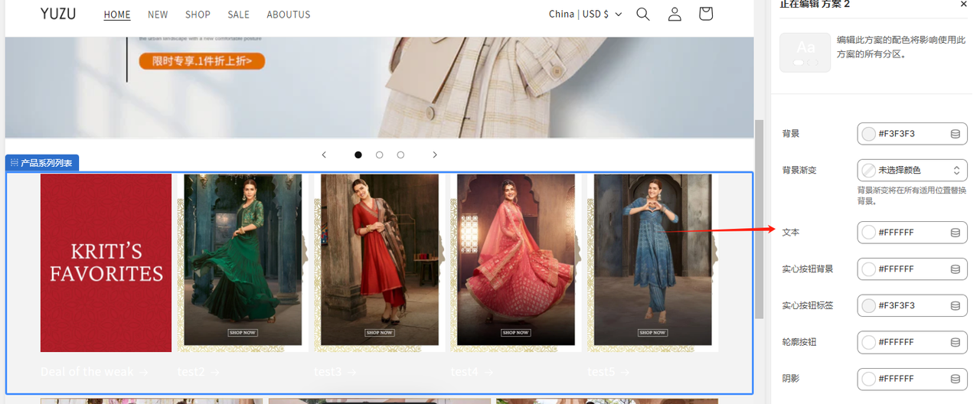Click the Kriti's Favorites red thumbnail
This screenshot has height=404, width=980.
pos(106,262)
